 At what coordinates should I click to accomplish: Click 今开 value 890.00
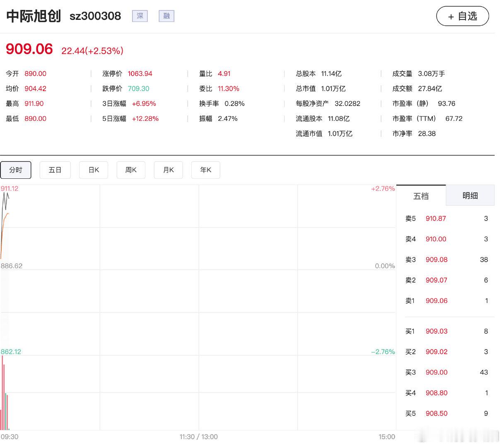point(35,74)
